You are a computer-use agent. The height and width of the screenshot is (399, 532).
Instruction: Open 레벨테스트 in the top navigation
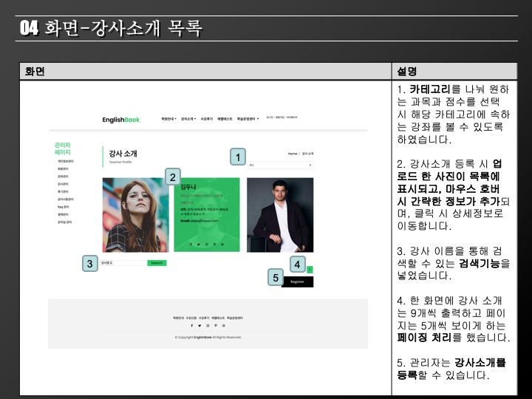[225, 119]
